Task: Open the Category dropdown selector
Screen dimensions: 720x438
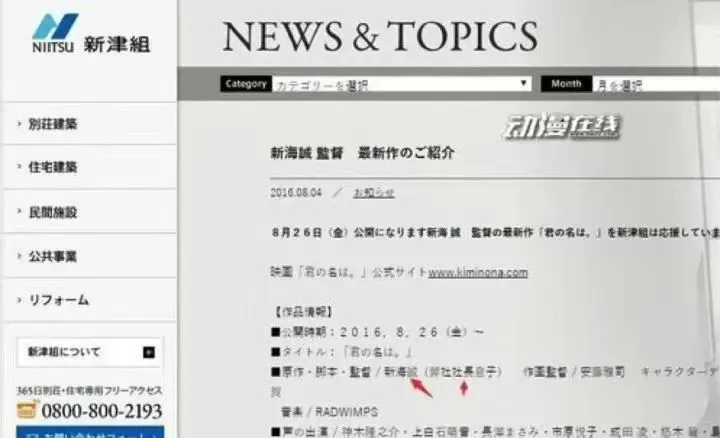Action: tap(400, 84)
